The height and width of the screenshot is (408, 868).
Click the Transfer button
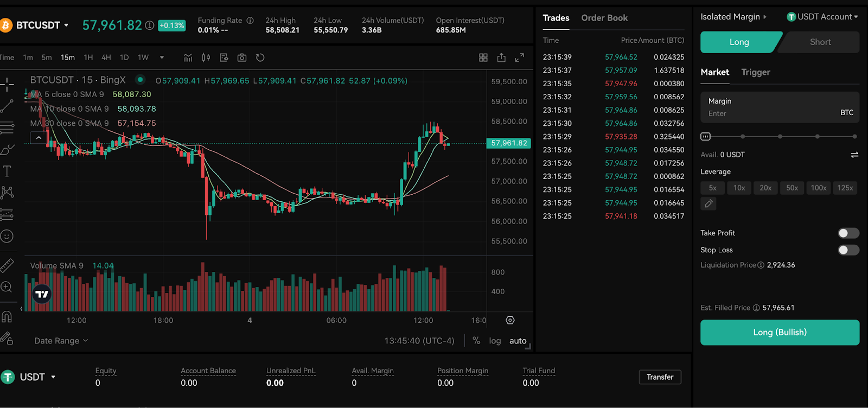pos(660,377)
